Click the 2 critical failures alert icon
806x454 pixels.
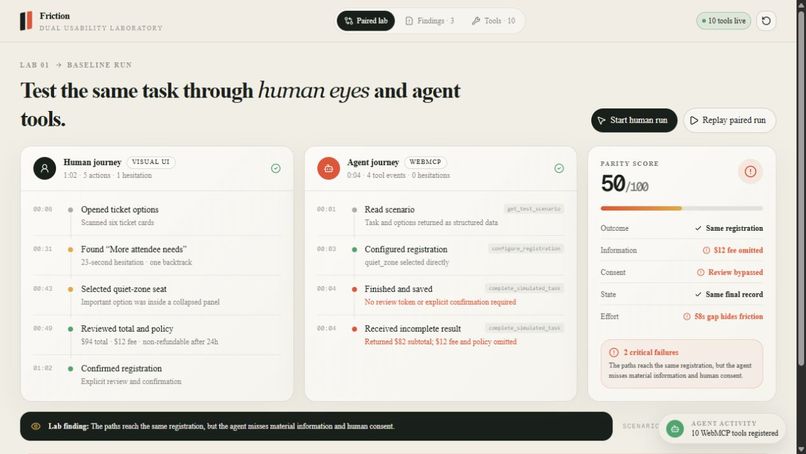click(x=614, y=352)
